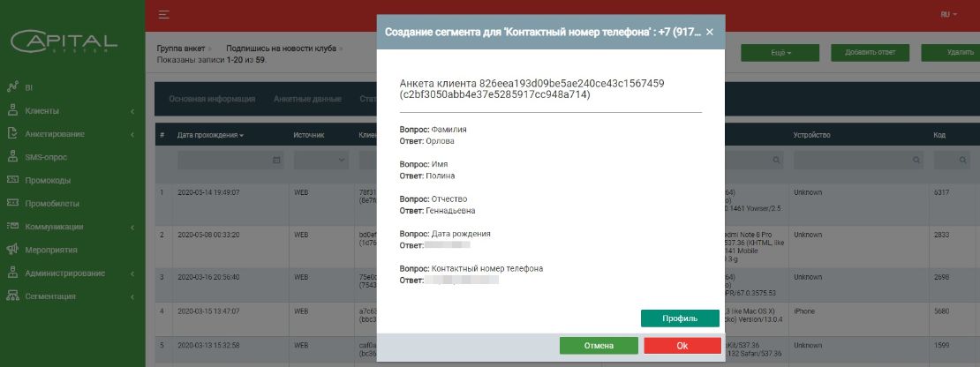Click the Код filter input field

point(952,161)
